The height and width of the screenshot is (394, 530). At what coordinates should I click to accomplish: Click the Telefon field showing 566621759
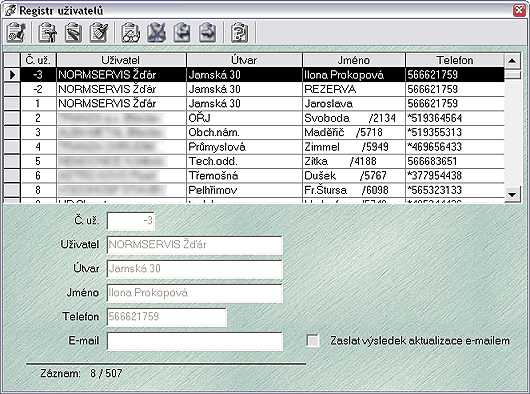click(166, 317)
